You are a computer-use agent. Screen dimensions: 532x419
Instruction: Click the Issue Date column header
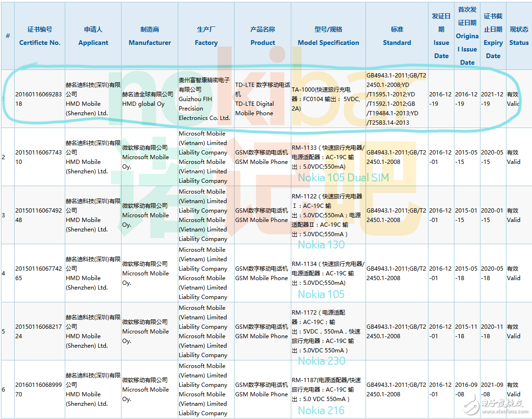click(x=441, y=36)
